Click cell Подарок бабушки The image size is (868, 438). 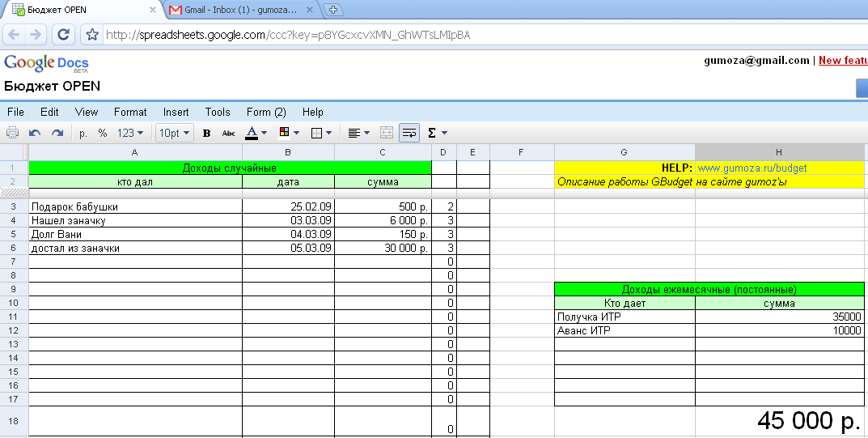pos(135,206)
